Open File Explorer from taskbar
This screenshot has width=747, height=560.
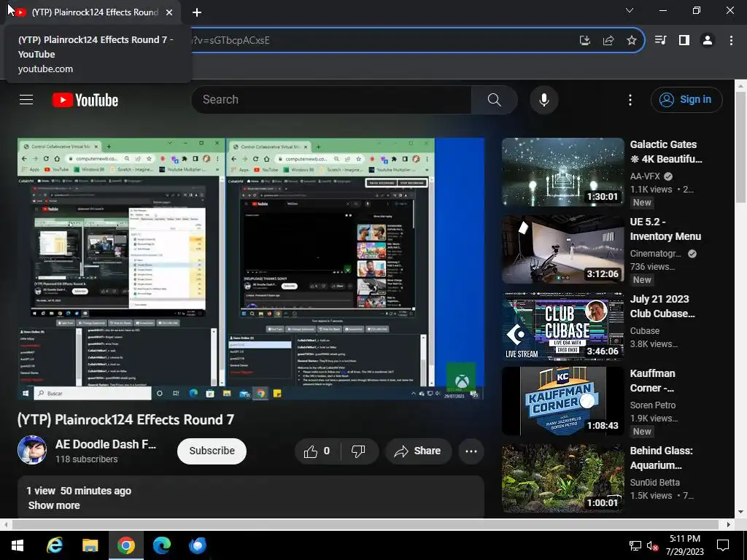click(90, 545)
